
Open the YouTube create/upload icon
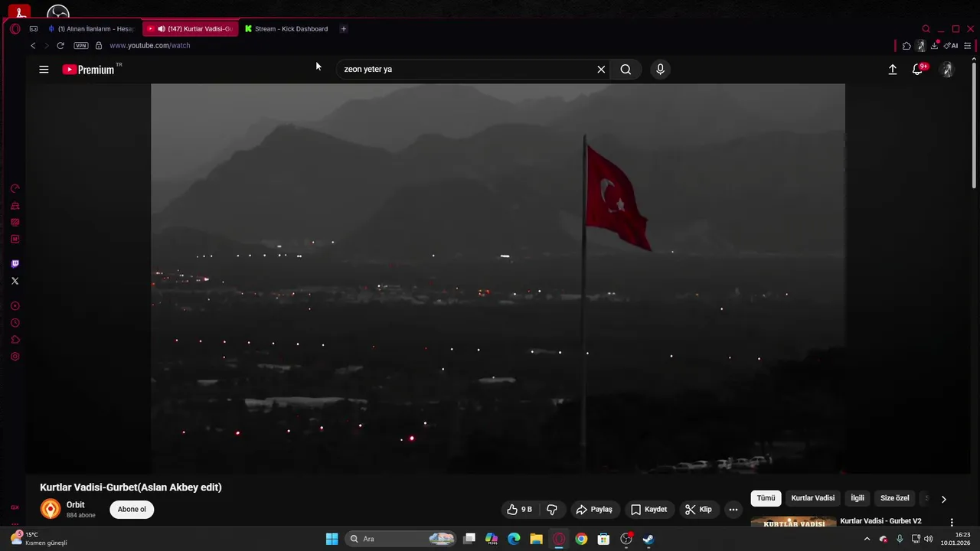(x=893, y=70)
